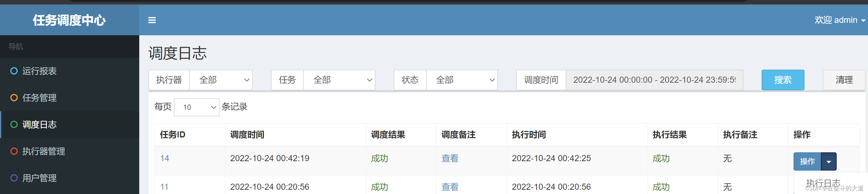Screen dimensions: 868x194
Task: Click the green circle icon beside 调度日志
Action: click(x=14, y=125)
